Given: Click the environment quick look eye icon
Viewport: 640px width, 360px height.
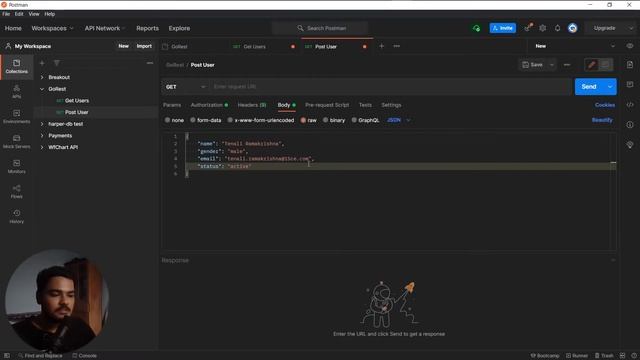Looking at the screenshot, I should (x=630, y=46).
